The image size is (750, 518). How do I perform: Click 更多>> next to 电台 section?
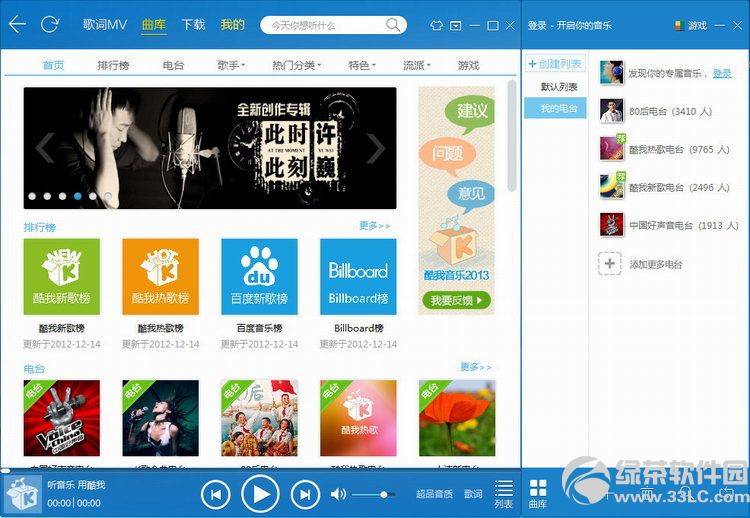[475, 367]
